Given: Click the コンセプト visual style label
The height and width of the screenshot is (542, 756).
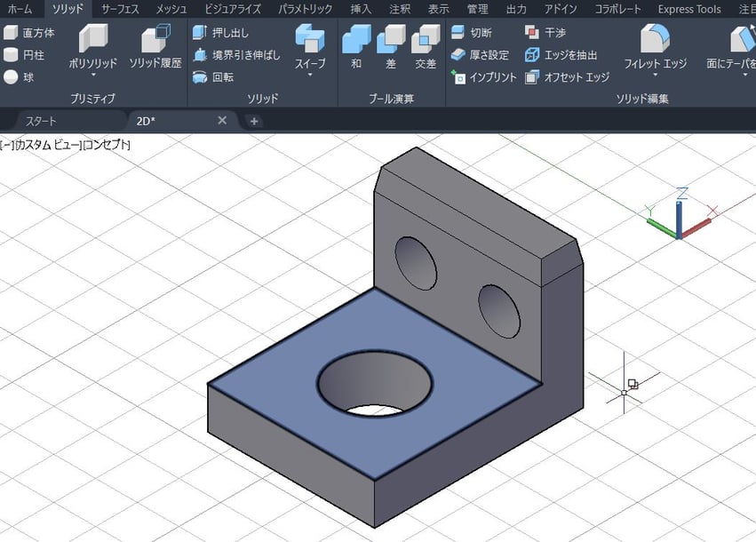Looking at the screenshot, I should coord(106,145).
